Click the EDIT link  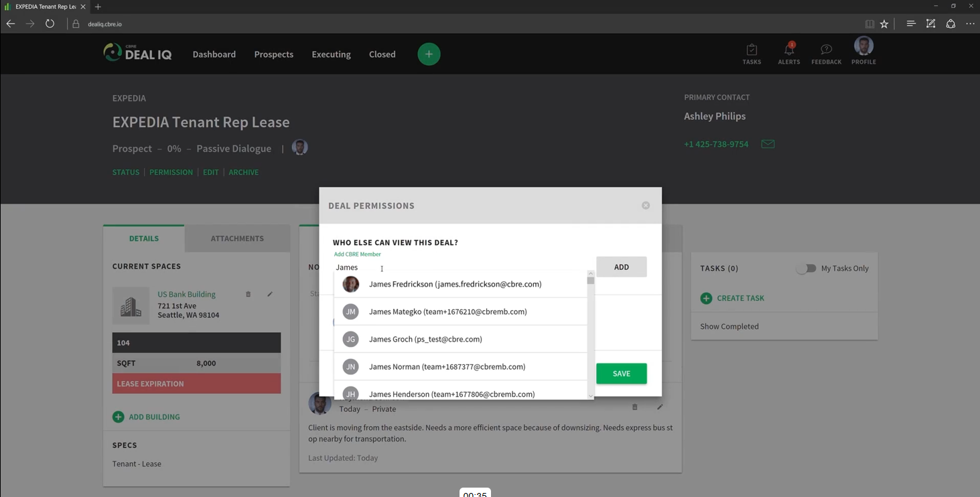pos(211,172)
